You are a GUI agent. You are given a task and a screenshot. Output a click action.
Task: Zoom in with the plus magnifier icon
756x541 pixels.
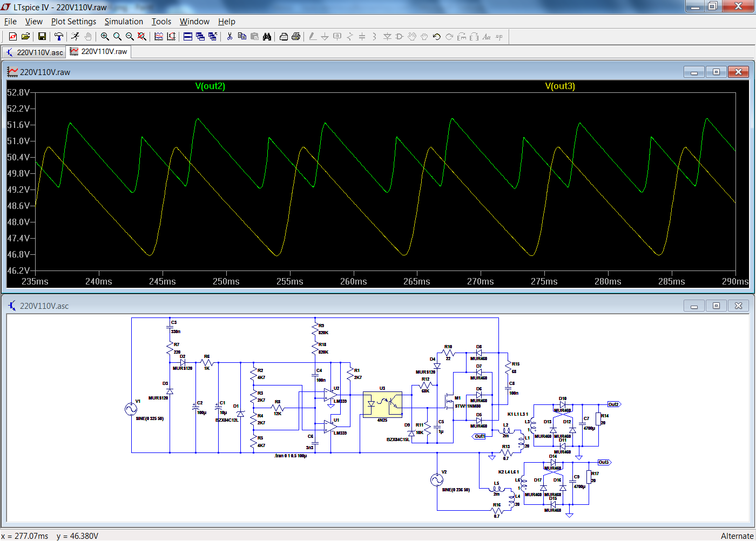click(x=105, y=37)
